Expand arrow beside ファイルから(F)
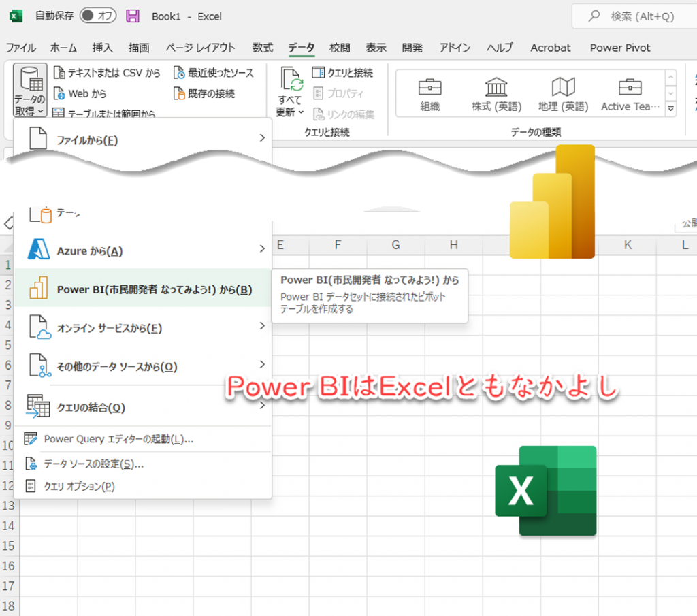697x616 pixels. (262, 137)
